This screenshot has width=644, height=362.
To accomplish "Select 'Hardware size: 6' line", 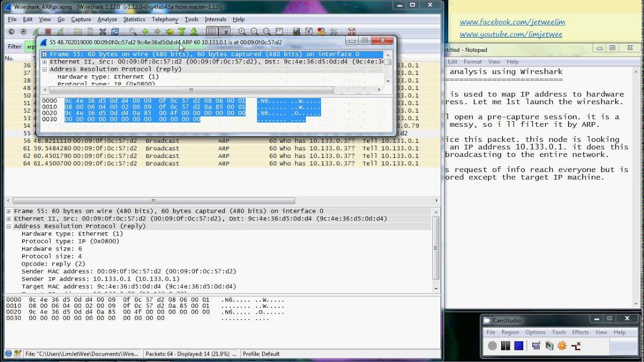I will [x=51, y=249].
